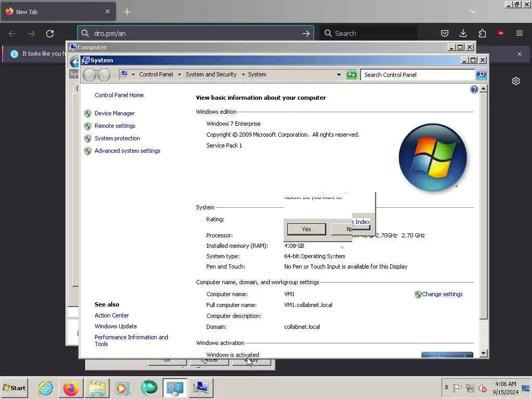Viewport: 532px width, 399px height.
Task: Open list all tabs chevron in Firefox
Action: click(x=473, y=11)
